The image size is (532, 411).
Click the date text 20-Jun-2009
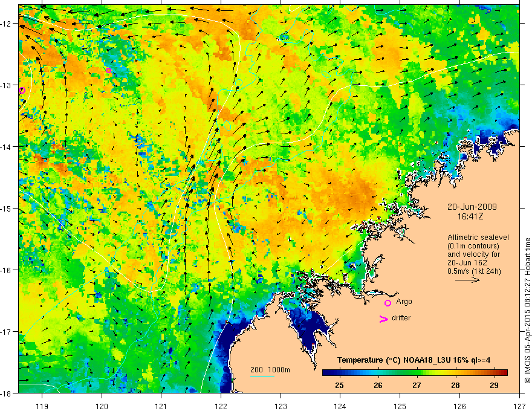(472, 207)
